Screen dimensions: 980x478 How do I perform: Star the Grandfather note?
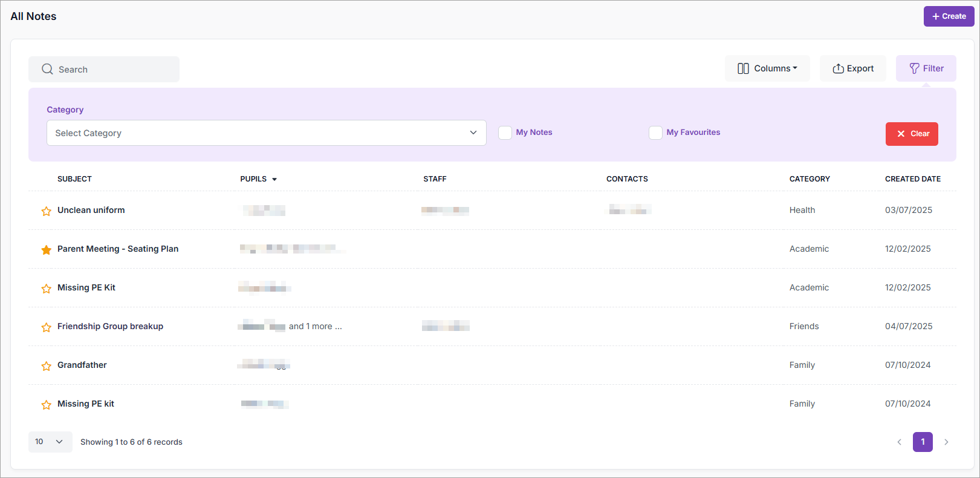(x=46, y=366)
